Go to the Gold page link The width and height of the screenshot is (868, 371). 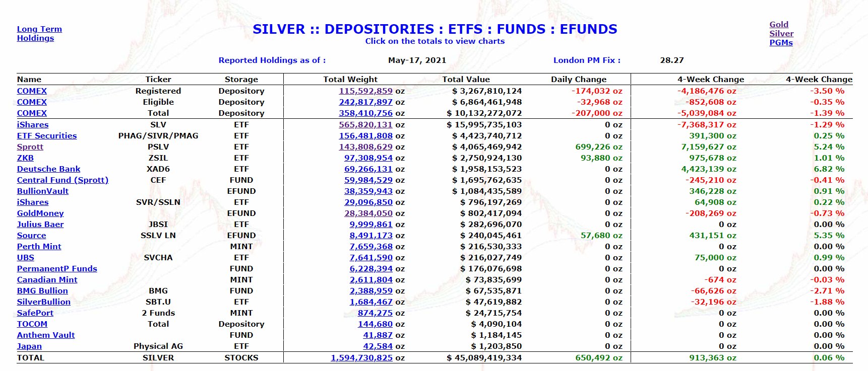pyautogui.click(x=779, y=24)
